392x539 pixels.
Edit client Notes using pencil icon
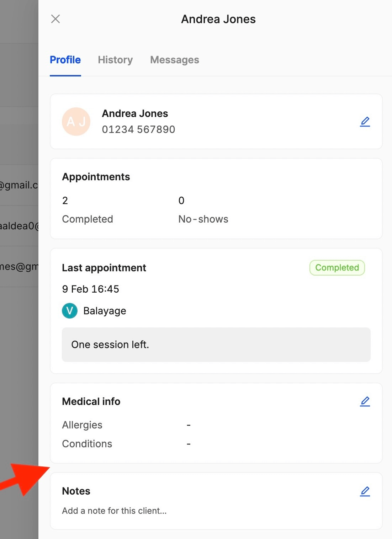tap(365, 491)
